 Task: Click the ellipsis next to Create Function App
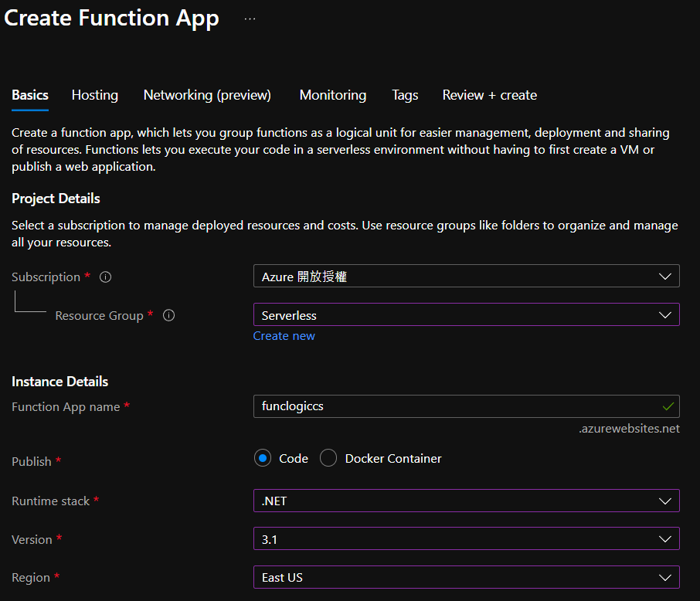point(250,19)
